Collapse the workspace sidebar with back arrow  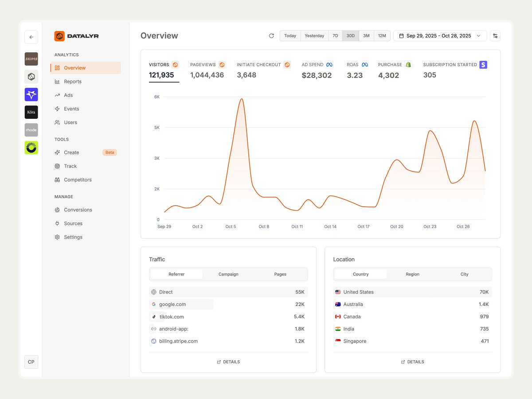coord(31,37)
